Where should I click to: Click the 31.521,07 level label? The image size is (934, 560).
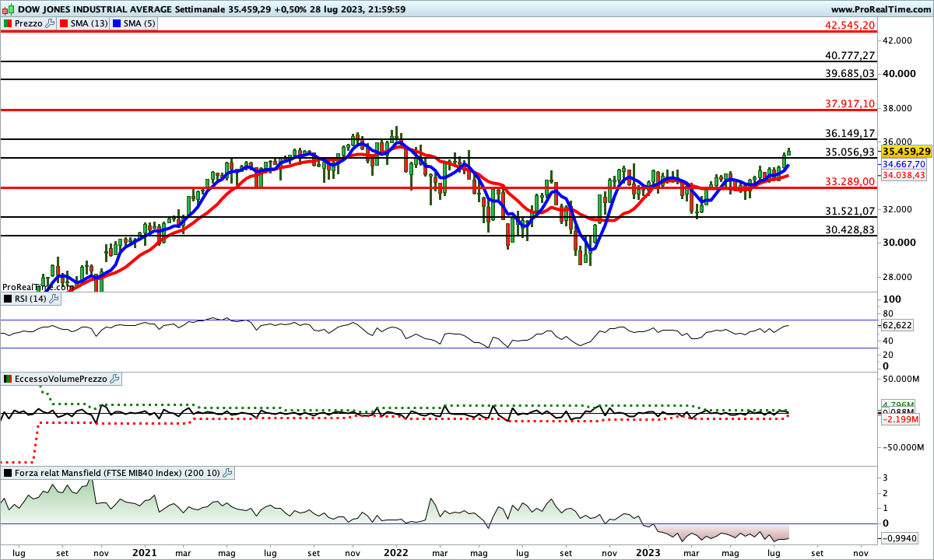click(851, 211)
